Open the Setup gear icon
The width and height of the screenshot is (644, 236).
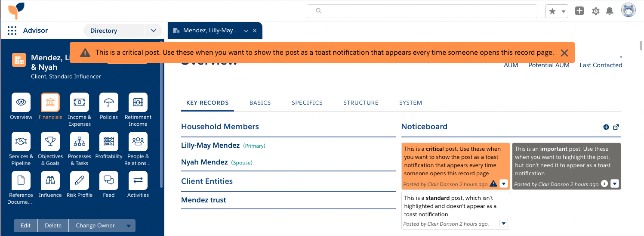[x=596, y=11]
